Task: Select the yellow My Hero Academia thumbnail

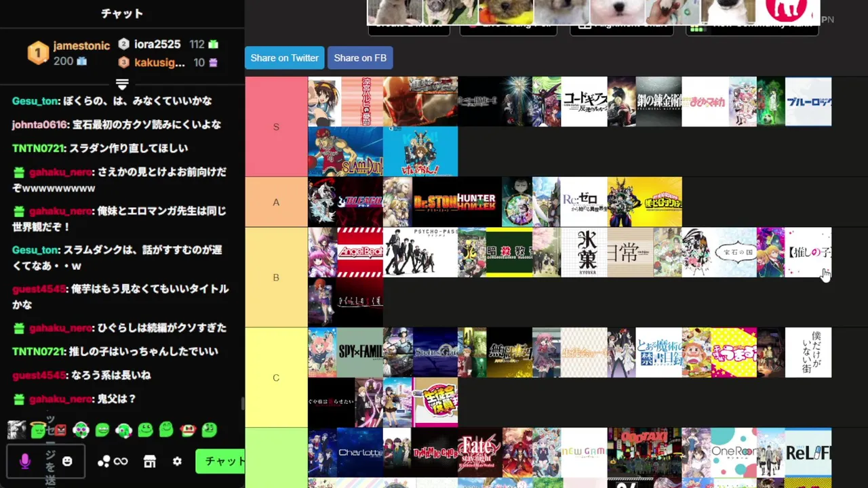Action: (645, 202)
